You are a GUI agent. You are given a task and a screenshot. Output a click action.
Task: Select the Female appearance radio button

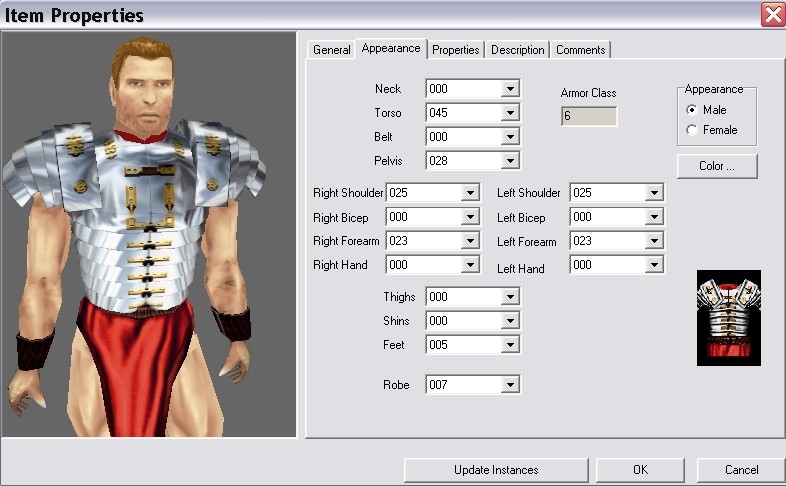tap(692, 130)
